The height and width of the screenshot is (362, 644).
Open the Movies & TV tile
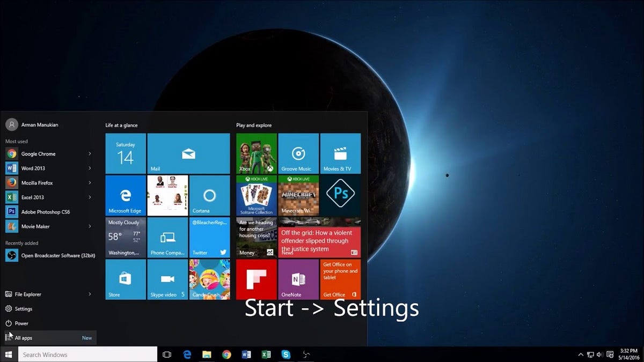[340, 153]
